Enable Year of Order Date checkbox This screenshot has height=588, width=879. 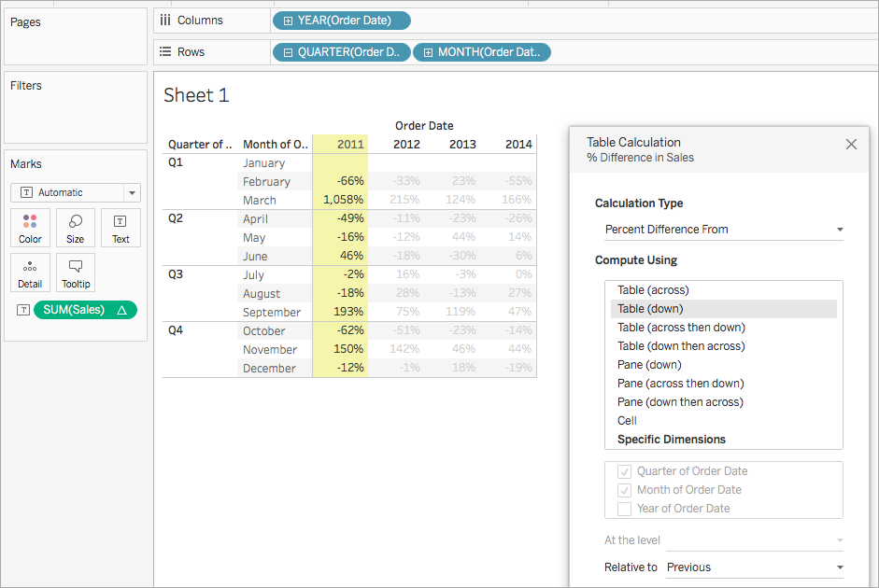coord(624,509)
